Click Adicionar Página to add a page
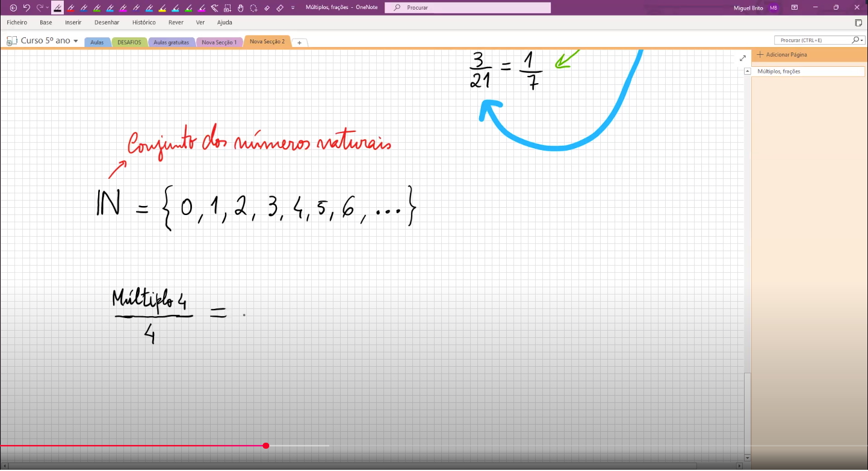Screen dimensions: 868x471 tap(782, 54)
